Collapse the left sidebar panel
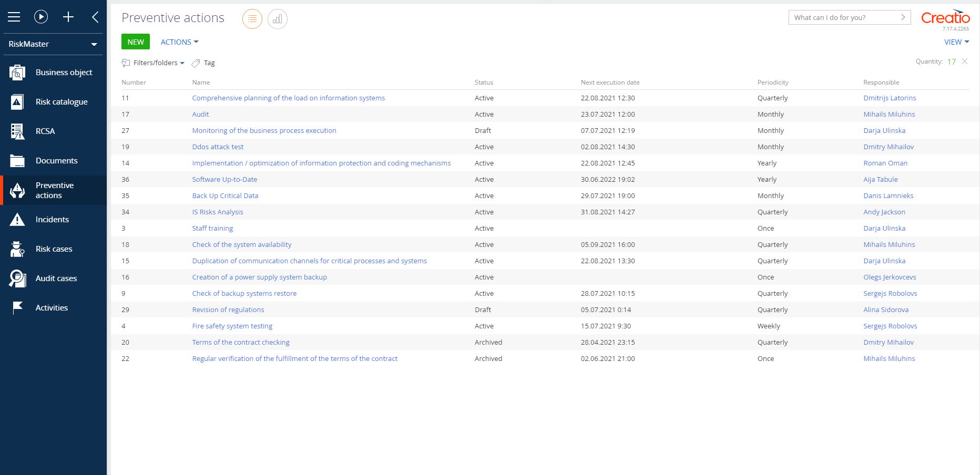Screen dimensions: 980x475 coord(95,17)
